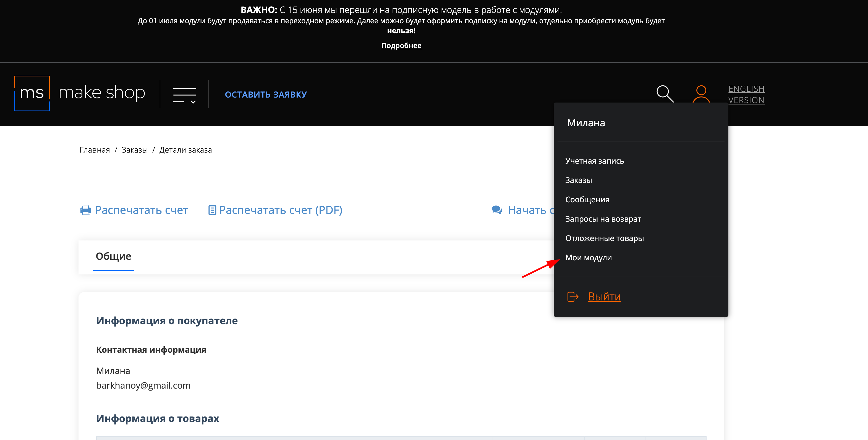Open Запросы на возврат menu entry

603,219
